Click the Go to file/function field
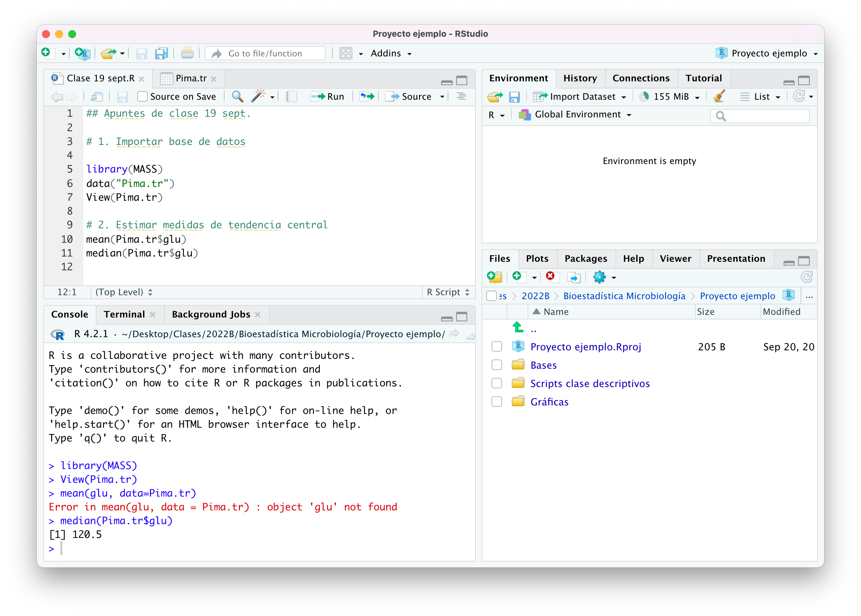The image size is (861, 616). click(265, 53)
